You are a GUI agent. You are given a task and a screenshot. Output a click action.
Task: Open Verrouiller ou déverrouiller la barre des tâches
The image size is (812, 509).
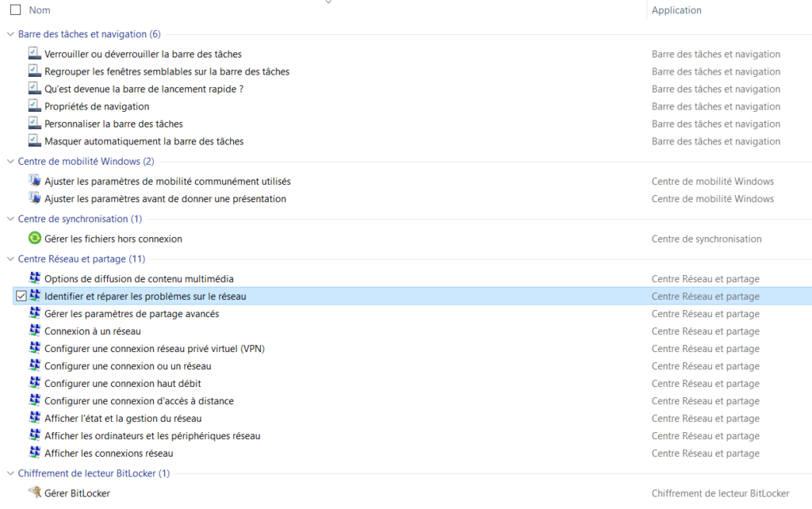(143, 54)
